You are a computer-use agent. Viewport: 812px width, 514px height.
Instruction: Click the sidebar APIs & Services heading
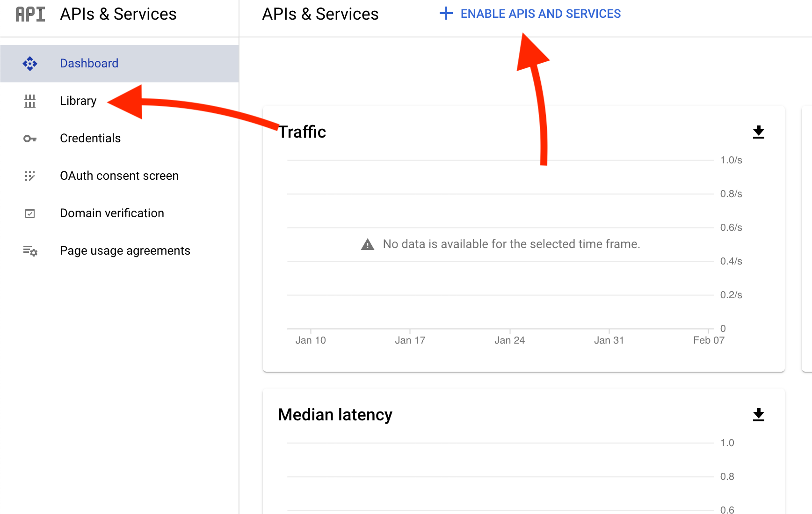[x=118, y=14]
